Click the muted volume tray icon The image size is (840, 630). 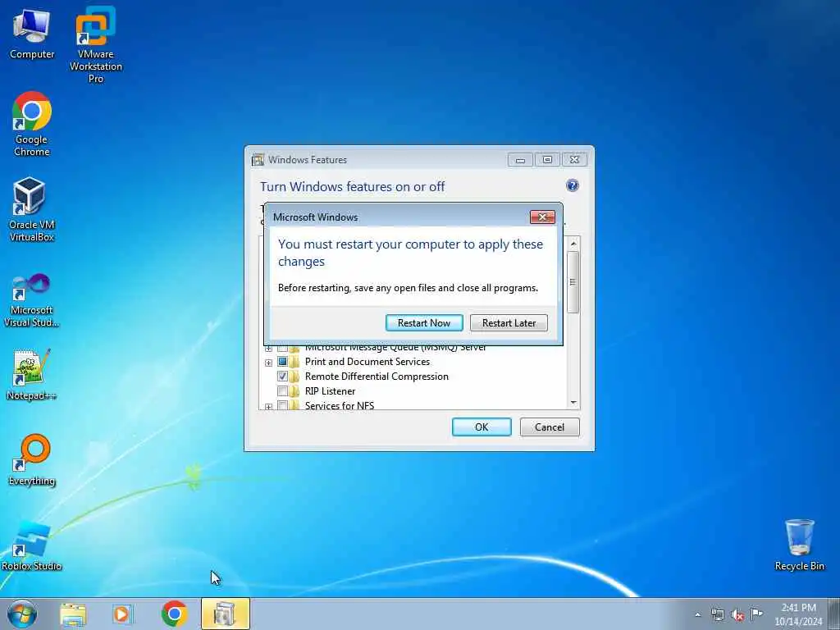point(737,615)
